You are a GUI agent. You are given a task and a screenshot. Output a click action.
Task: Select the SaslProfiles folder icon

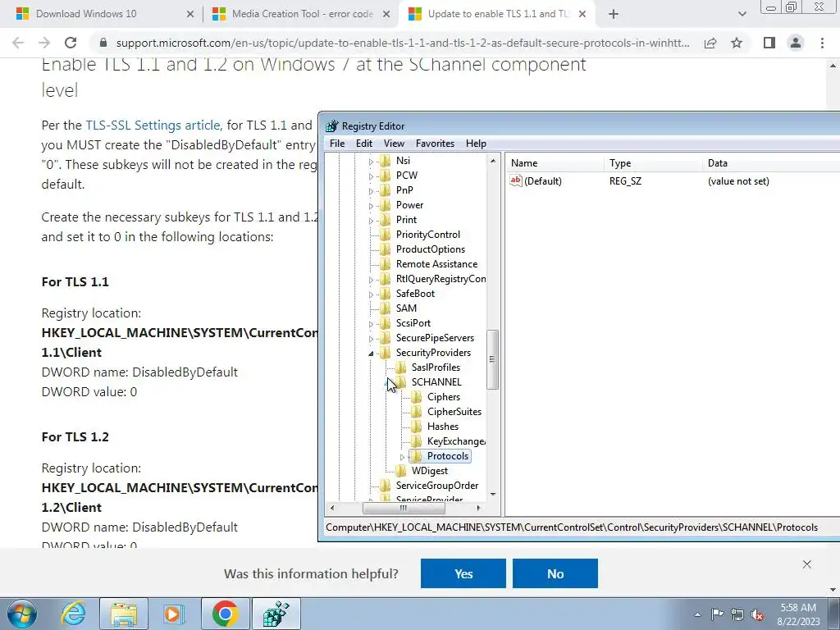tap(400, 367)
